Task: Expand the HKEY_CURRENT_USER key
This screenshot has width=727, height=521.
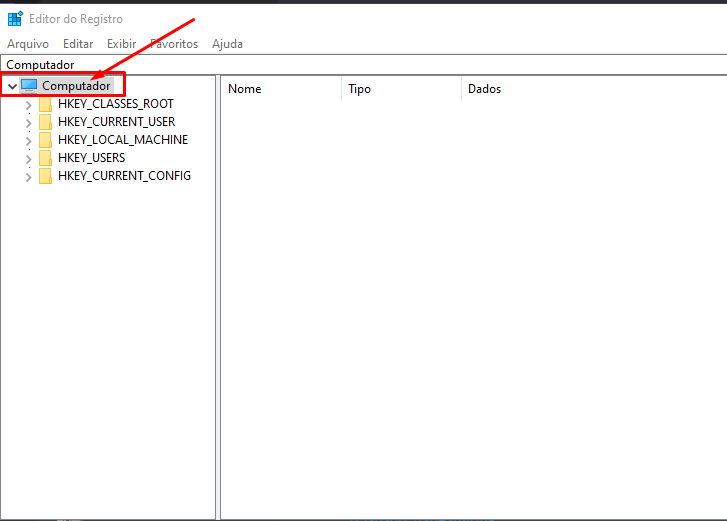Action: click(x=28, y=122)
